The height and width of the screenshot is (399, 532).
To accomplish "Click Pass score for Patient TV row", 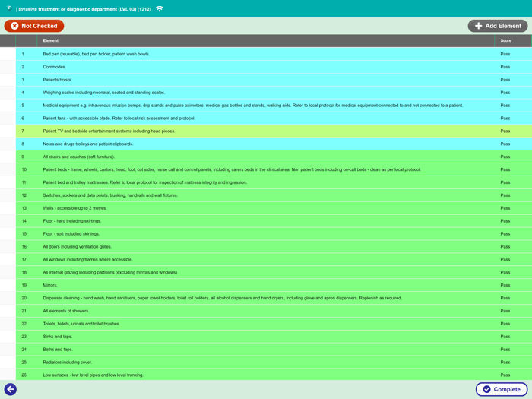I will click(x=505, y=131).
